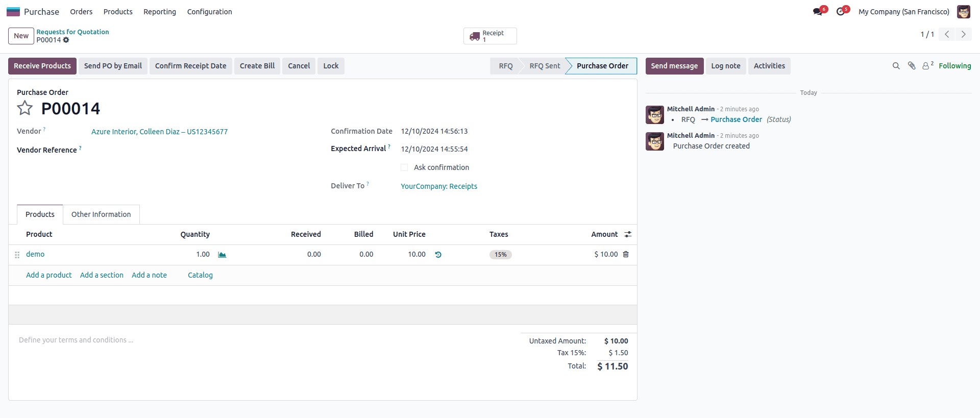The width and height of the screenshot is (980, 418).
Task: Open the Mitchell Admin user avatar menu
Action: [x=964, y=12]
